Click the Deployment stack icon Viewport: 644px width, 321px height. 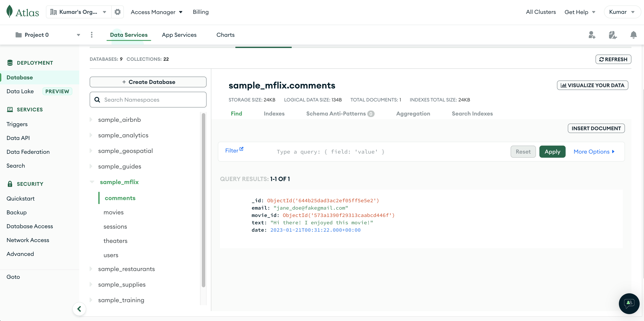pos(10,63)
